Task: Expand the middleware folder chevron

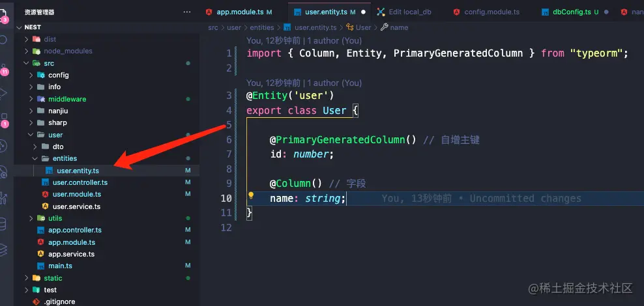Action: [x=31, y=99]
